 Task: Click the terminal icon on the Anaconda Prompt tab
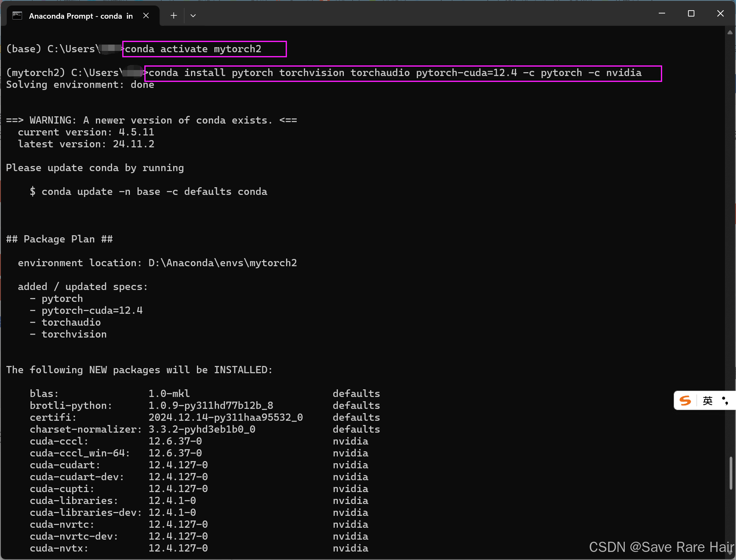pos(17,15)
